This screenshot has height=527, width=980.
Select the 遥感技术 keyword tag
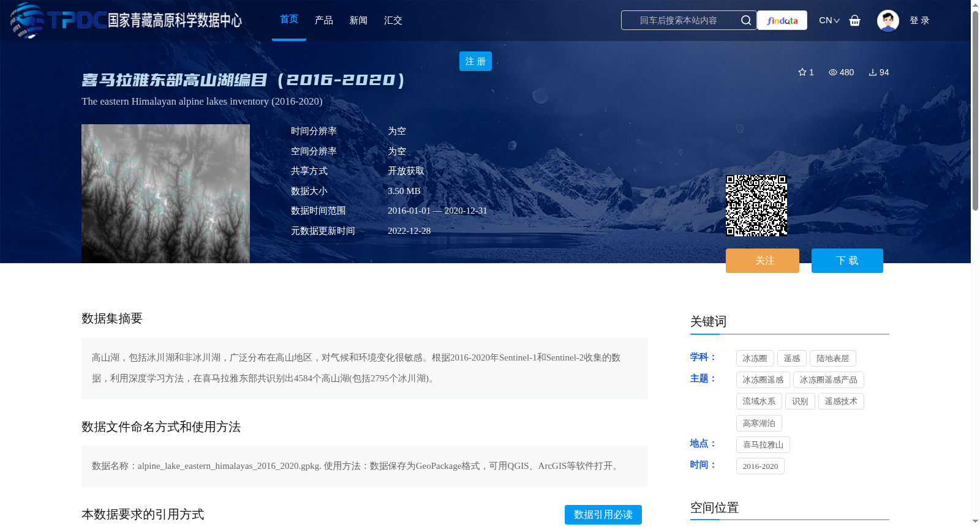point(841,401)
